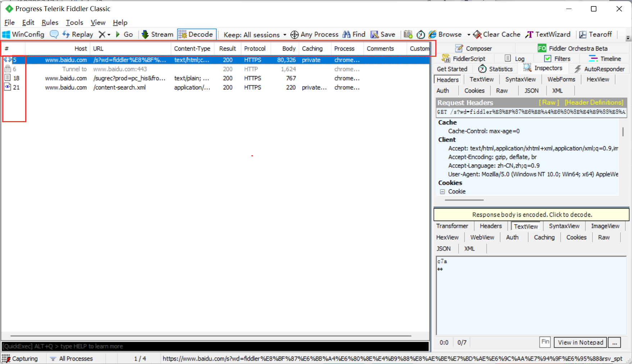632x364 pixels.
Task: Click the request headers vertical scrollbar
Action: point(623,132)
